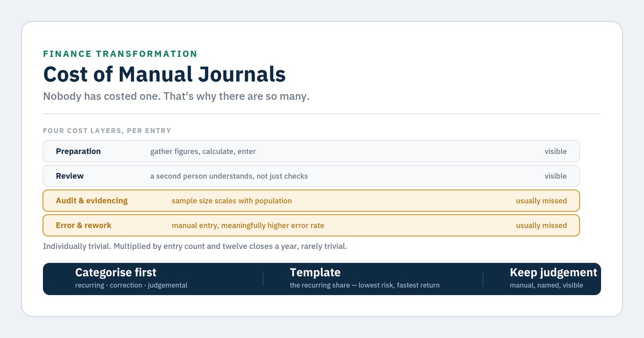Select the 'Cost of Manual Journals' title
This screenshot has height=338, width=644.
(x=164, y=74)
